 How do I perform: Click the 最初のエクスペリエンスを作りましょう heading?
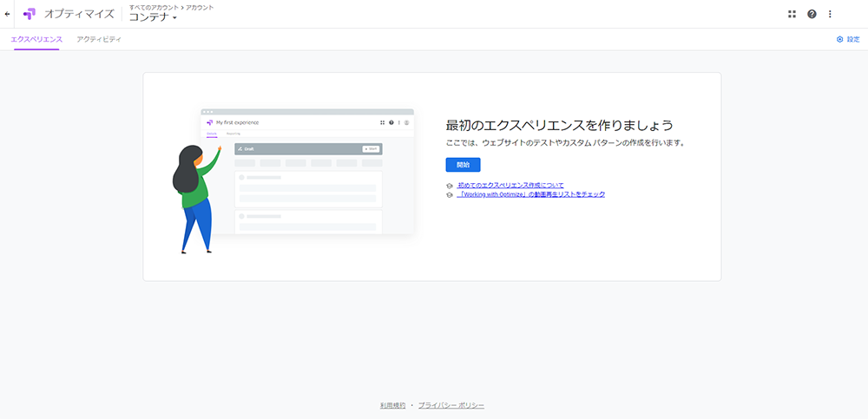coord(559,125)
